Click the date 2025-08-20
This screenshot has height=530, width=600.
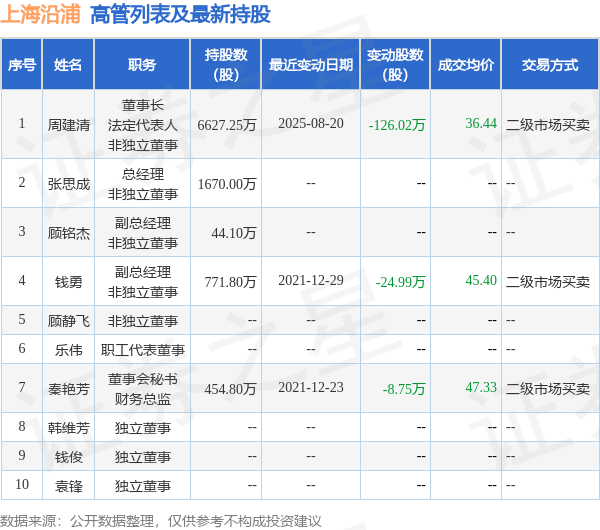pyautogui.click(x=311, y=123)
